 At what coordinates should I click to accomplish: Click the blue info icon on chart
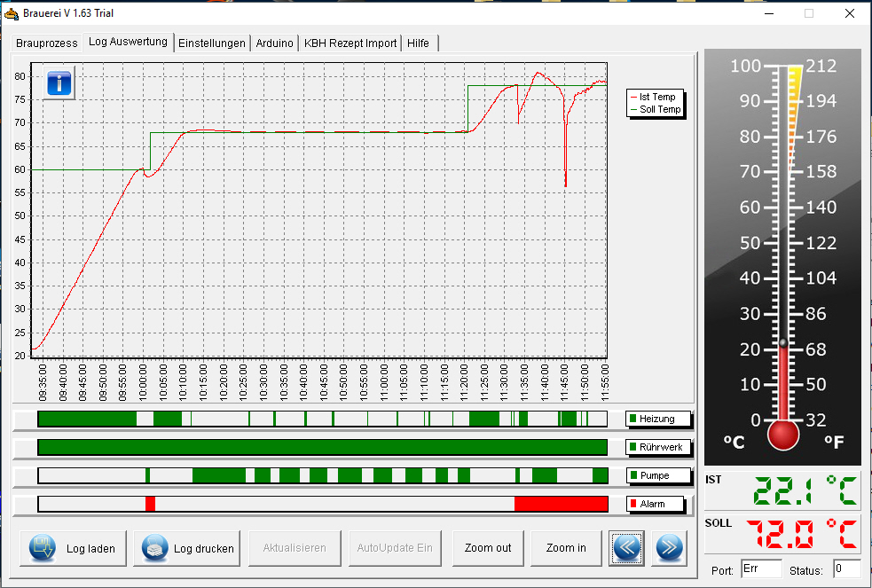coord(59,85)
